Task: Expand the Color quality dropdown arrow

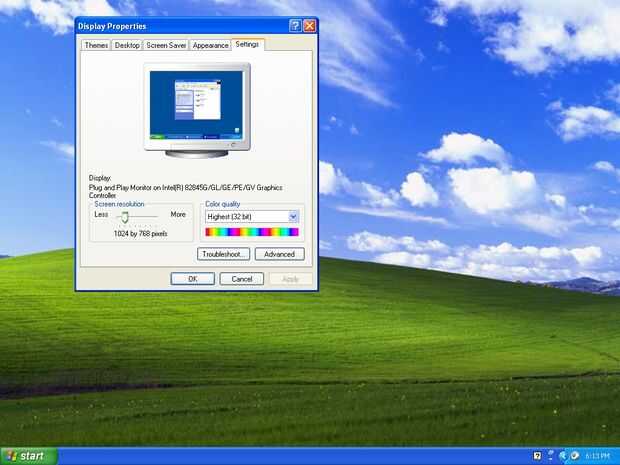Action: (293, 217)
